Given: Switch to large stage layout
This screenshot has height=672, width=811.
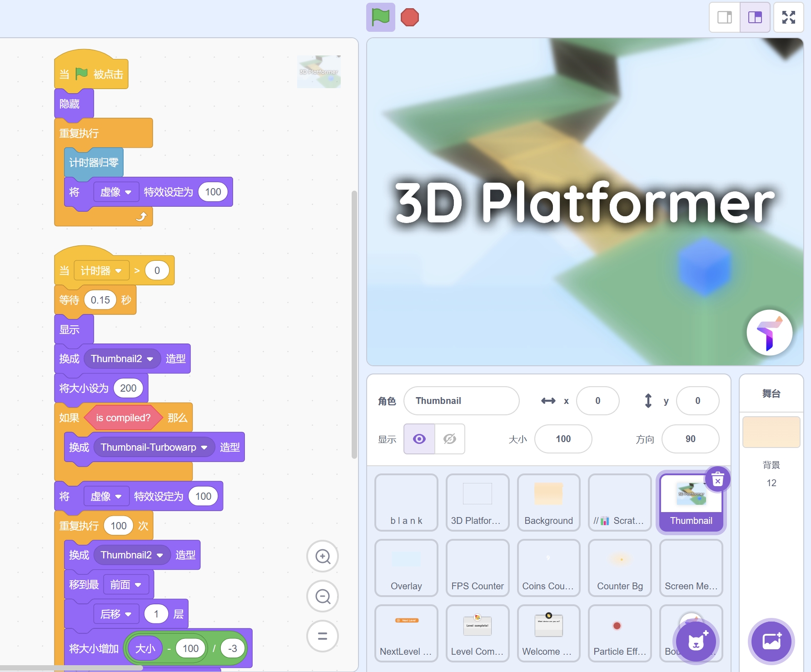Looking at the screenshot, I should [x=755, y=18].
